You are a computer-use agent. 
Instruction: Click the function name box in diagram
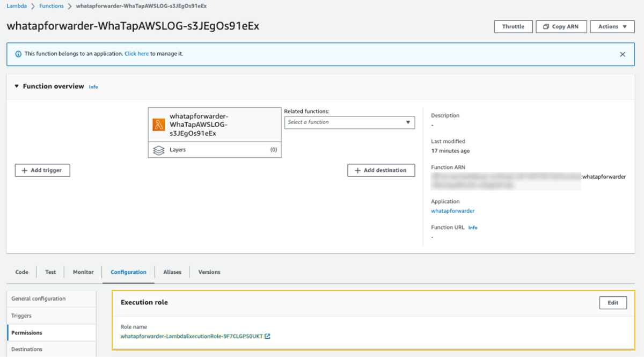[x=215, y=125]
